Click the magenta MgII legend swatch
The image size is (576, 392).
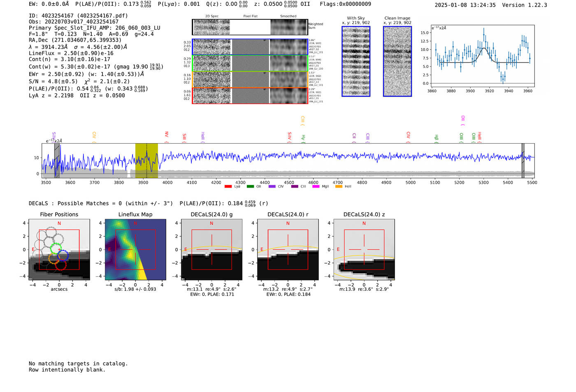316,187
